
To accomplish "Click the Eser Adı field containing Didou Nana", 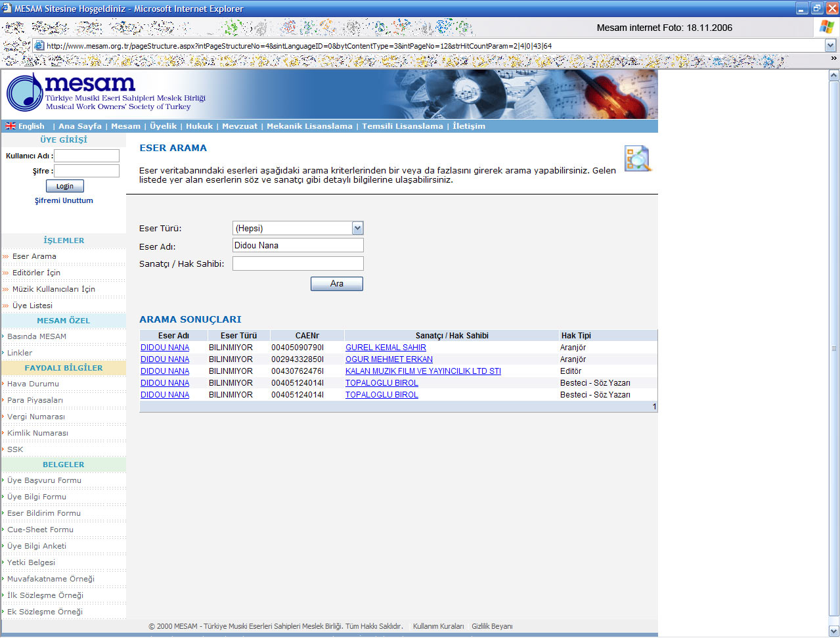I will [298, 245].
